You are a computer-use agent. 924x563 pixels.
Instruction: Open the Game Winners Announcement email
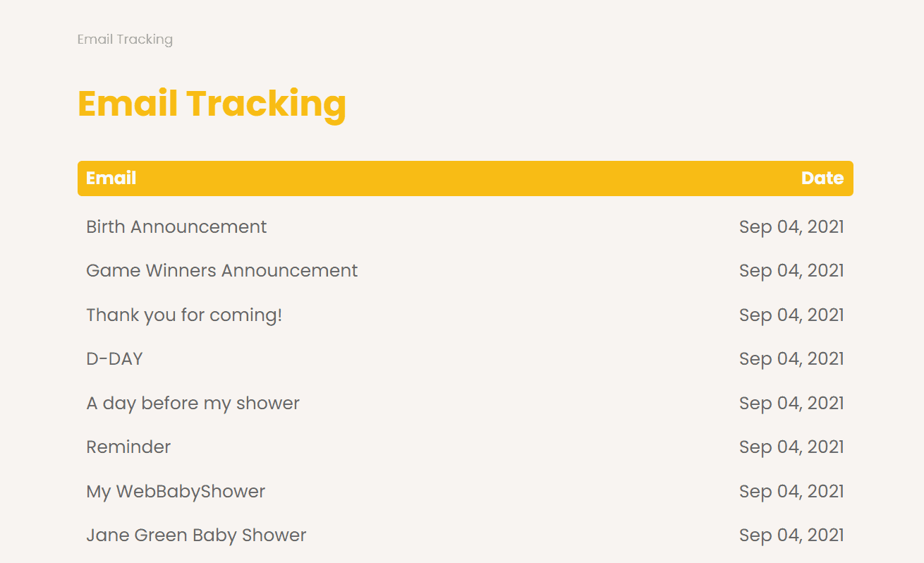(222, 270)
